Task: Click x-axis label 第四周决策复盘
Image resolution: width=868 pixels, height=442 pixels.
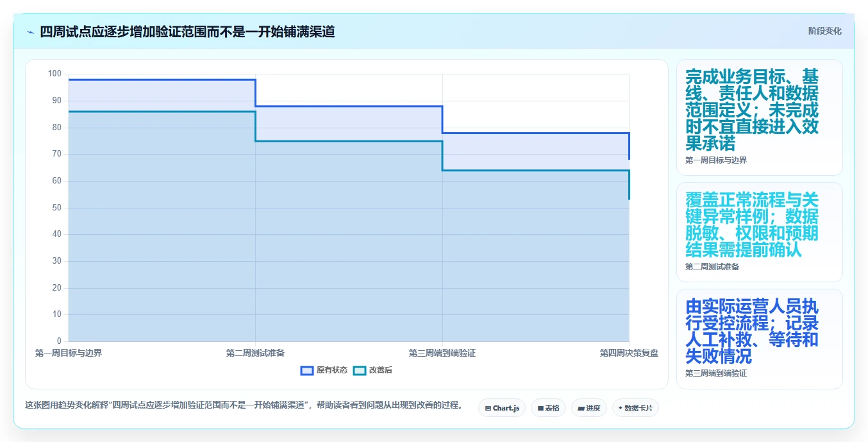Action: click(629, 353)
